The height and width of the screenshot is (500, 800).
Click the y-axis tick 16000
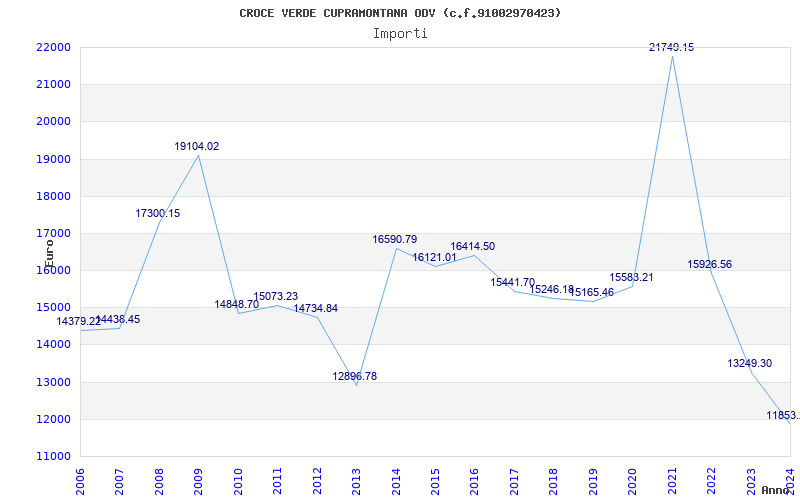coord(53,270)
